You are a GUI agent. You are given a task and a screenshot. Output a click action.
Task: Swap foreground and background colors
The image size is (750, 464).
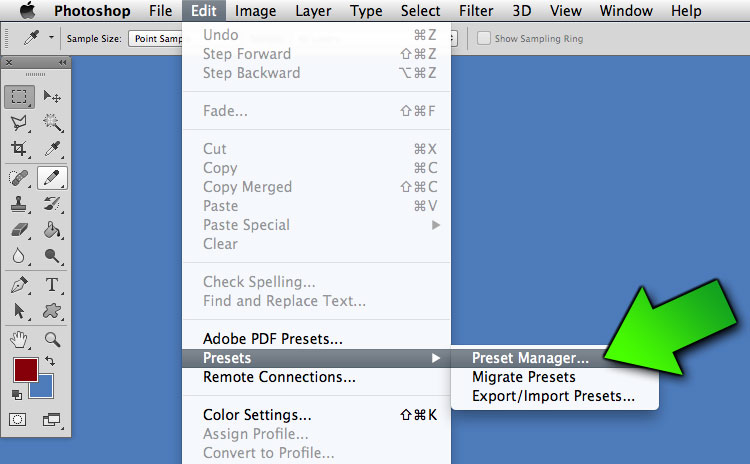click(x=50, y=361)
